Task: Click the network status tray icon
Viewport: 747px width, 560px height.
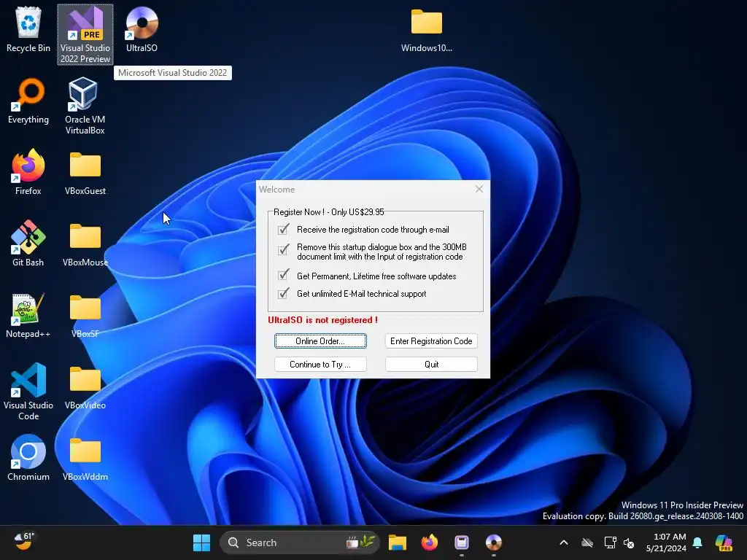Action: pos(611,542)
